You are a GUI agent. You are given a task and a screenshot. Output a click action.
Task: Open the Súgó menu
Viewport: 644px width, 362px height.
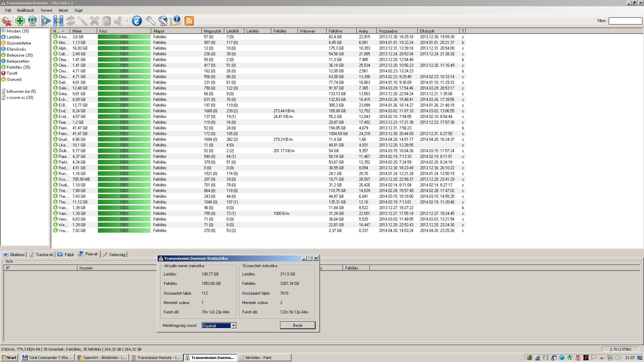coord(78,10)
